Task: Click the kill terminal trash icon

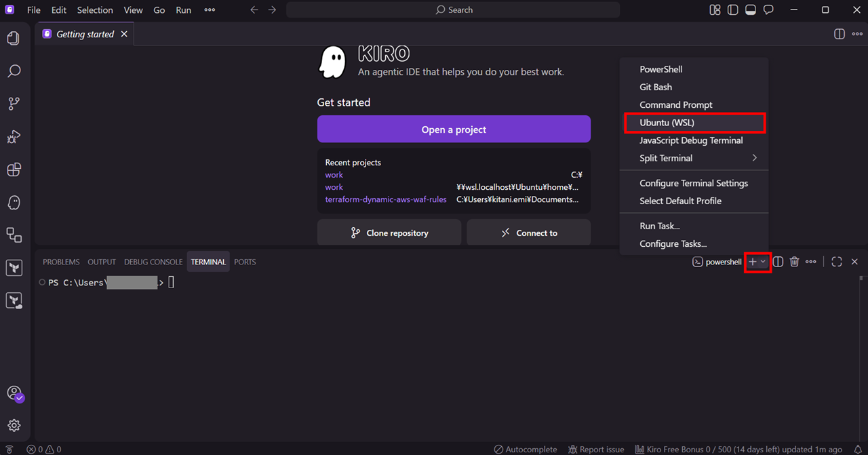Action: 794,262
